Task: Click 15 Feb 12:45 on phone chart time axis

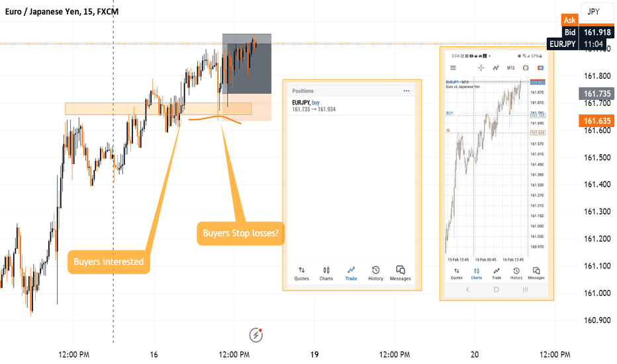Action: [458, 259]
